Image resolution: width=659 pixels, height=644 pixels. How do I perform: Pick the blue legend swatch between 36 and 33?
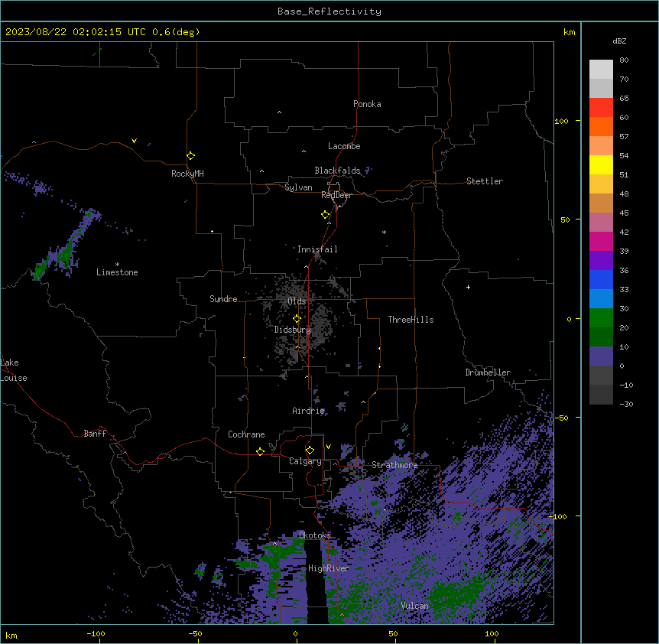click(x=601, y=279)
